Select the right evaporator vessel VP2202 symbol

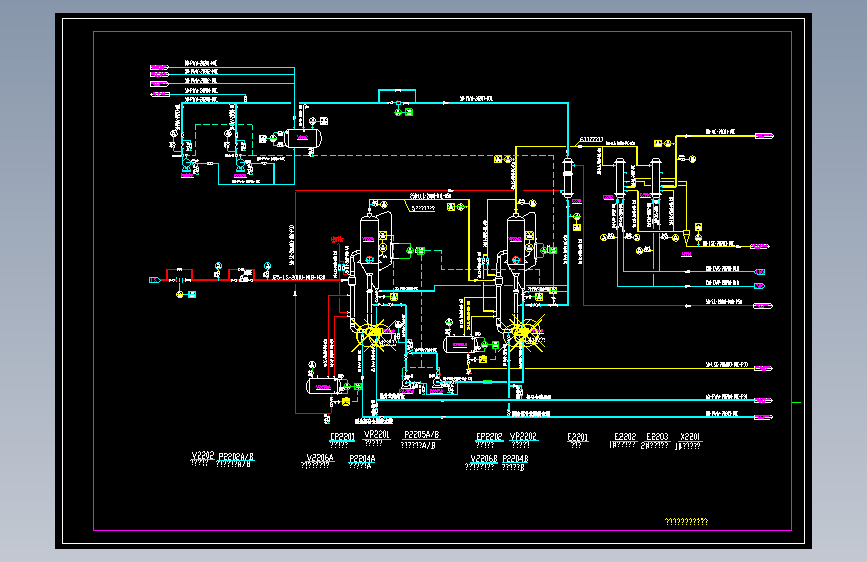(x=516, y=243)
